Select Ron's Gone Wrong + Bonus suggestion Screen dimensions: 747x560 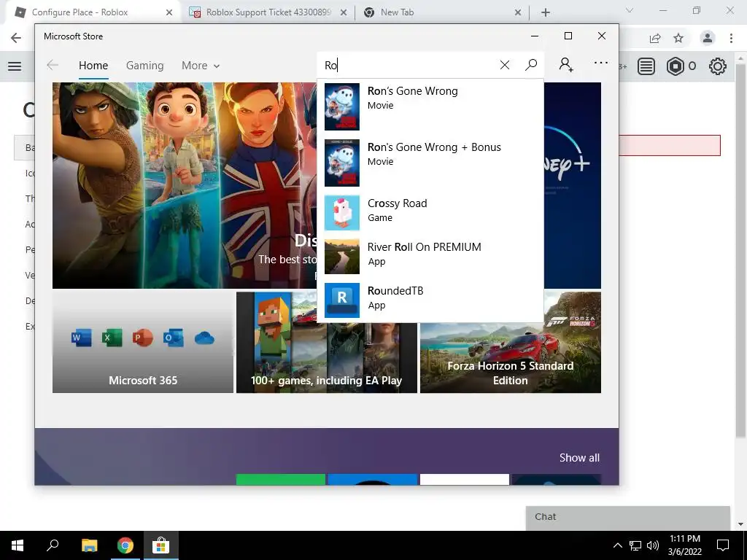(x=430, y=163)
